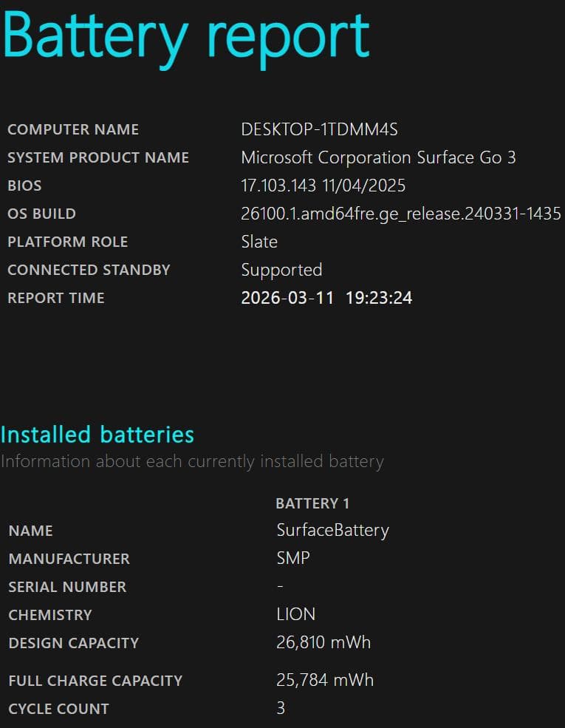Click the SYSTEM PRODUCT NAME label
The width and height of the screenshot is (565, 728).
pyautogui.click(x=98, y=157)
